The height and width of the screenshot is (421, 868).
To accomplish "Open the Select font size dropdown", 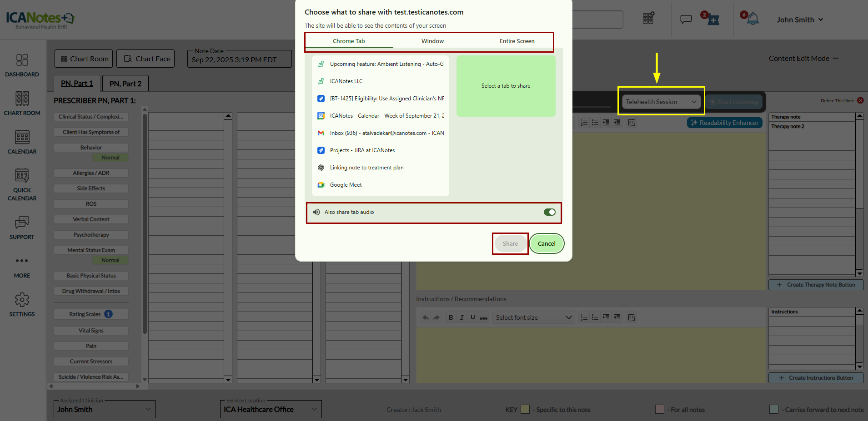I will (534, 317).
